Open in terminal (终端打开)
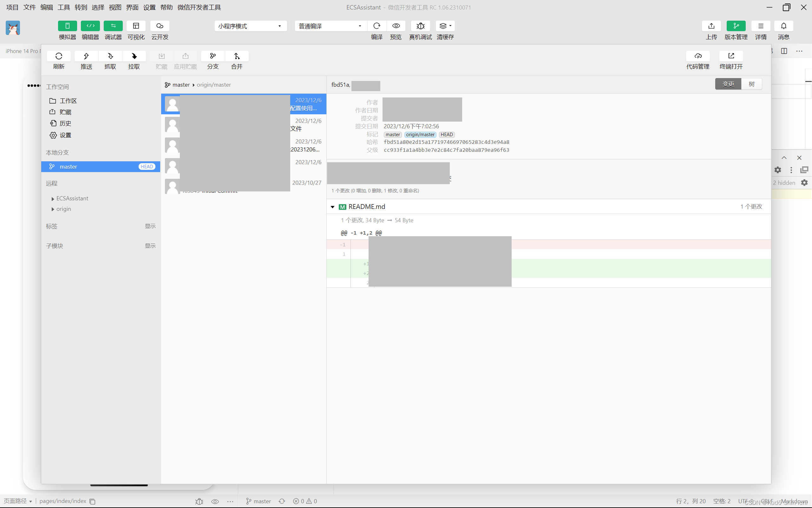Viewport: 812px width, 508px height. click(x=731, y=56)
